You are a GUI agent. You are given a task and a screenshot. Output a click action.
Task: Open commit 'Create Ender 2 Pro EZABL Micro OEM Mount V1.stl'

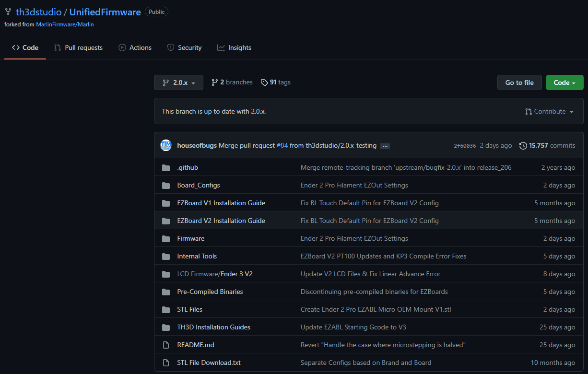tap(376, 310)
